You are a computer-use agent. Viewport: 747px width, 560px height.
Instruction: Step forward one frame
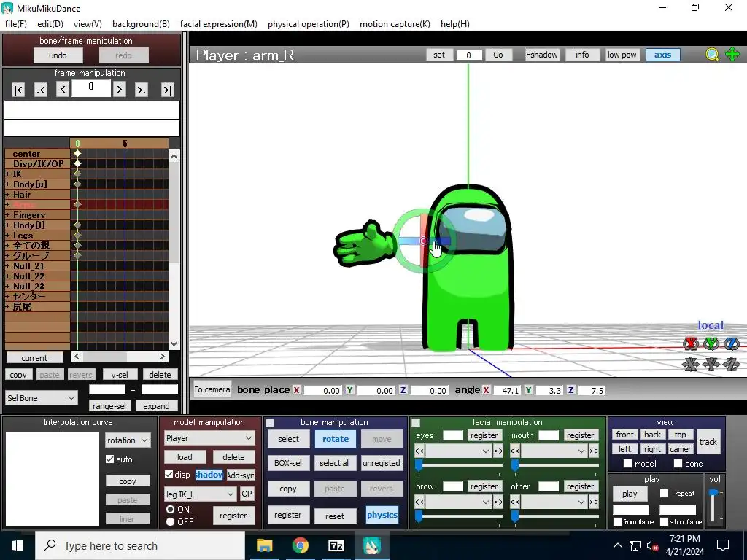pos(120,89)
